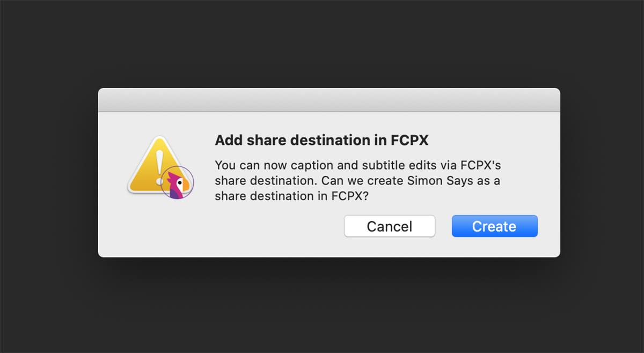Click the 'Add share destination in FCPX' heading

pyautogui.click(x=322, y=140)
